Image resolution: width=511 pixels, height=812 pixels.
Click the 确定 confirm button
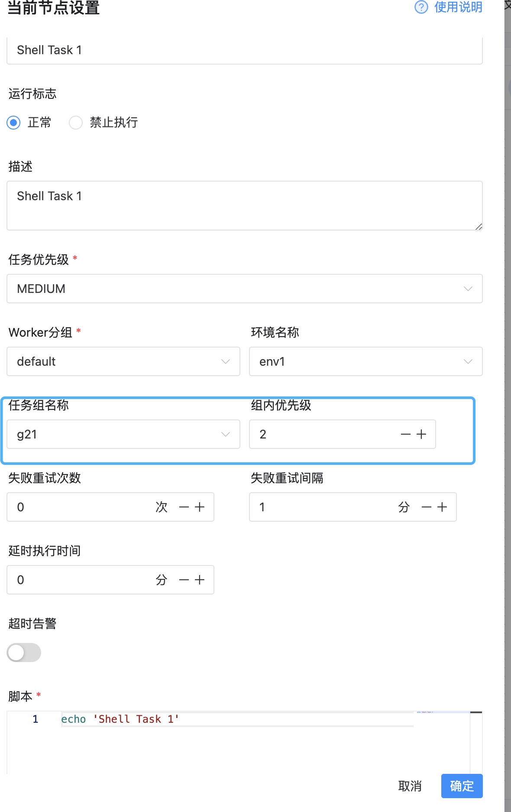pyautogui.click(x=462, y=786)
